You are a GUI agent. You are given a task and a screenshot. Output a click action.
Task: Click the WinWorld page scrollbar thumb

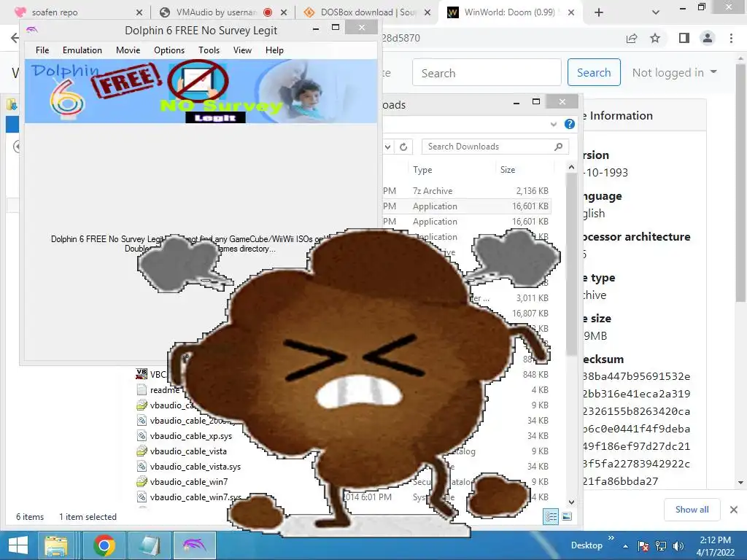pos(740,183)
